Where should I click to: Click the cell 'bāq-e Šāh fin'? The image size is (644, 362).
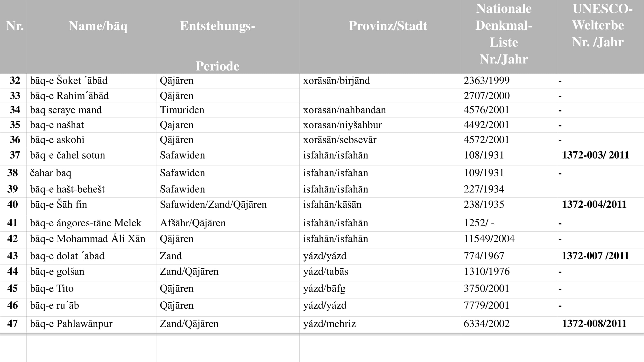pos(58,205)
